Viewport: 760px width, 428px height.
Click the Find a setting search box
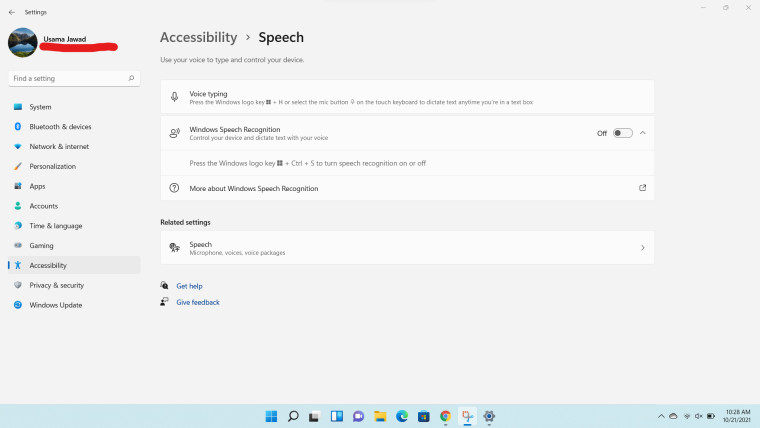74,79
